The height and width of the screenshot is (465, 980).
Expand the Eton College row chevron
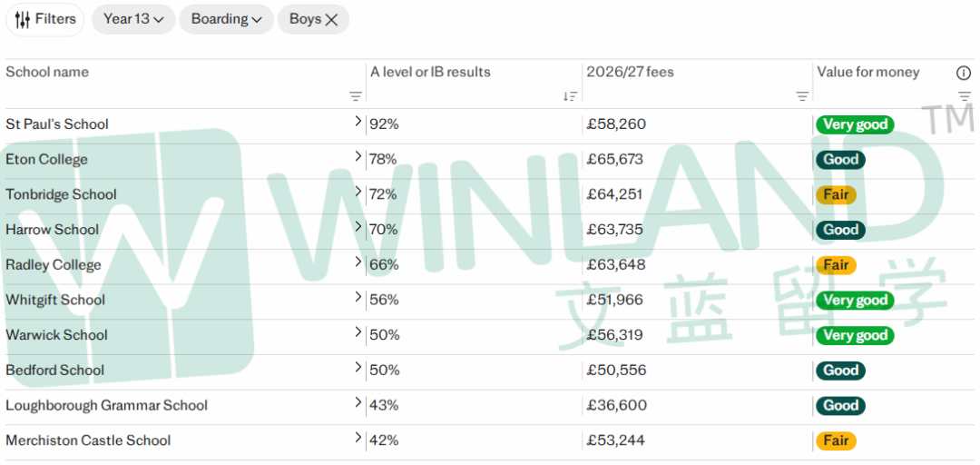coord(358,156)
